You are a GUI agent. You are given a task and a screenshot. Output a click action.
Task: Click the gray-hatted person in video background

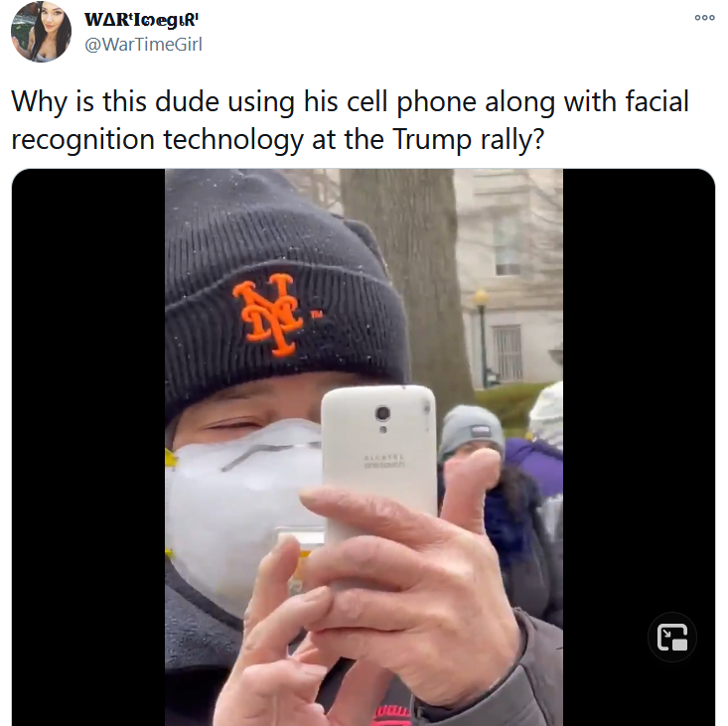[x=470, y=434]
